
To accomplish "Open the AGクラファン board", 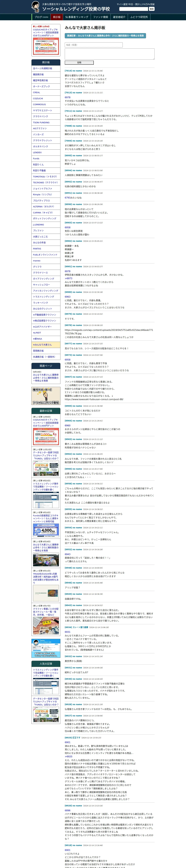I will click(46, 128).
